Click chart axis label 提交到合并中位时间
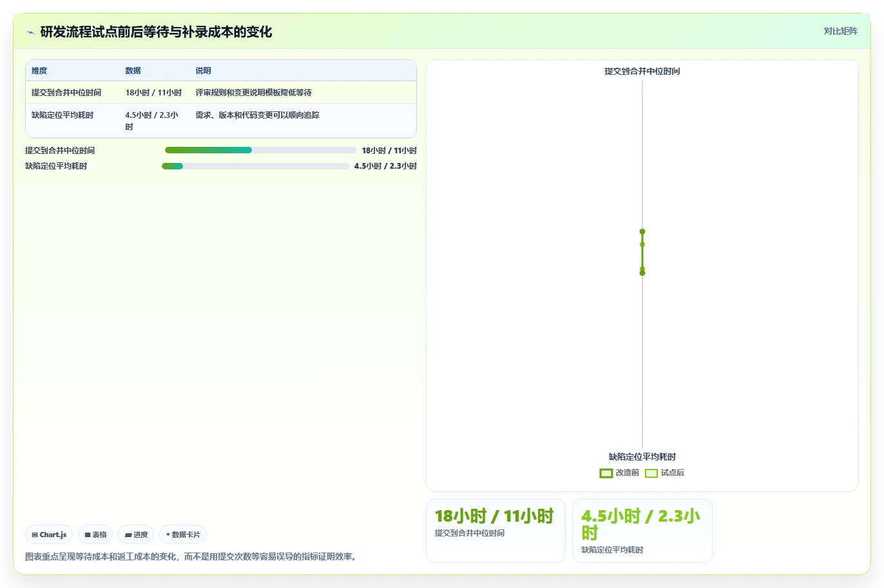The image size is (884, 588). tap(642, 71)
